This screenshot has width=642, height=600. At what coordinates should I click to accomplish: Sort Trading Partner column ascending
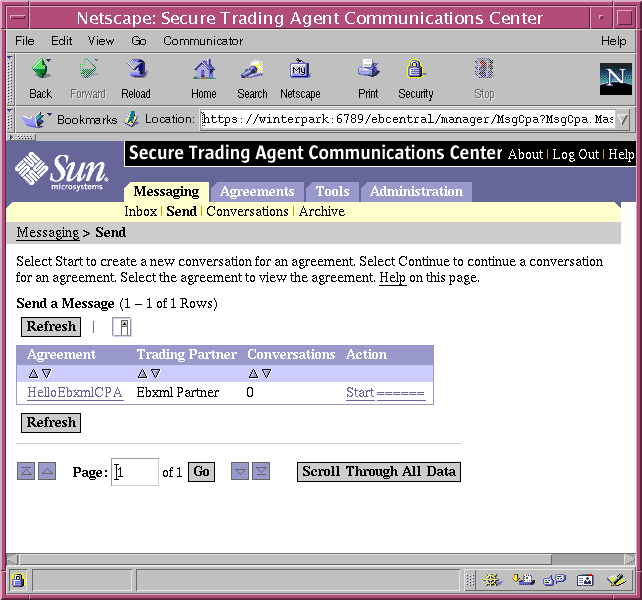coord(142,373)
